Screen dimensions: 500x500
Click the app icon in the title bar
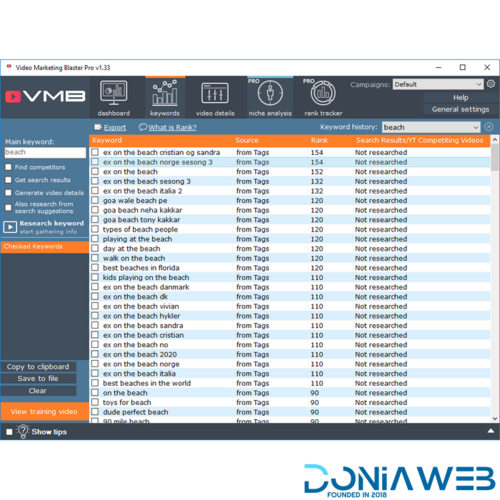pos(9,67)
